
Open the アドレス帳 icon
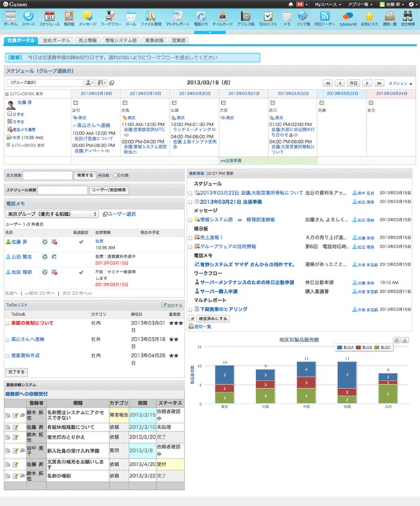point(246,17)
